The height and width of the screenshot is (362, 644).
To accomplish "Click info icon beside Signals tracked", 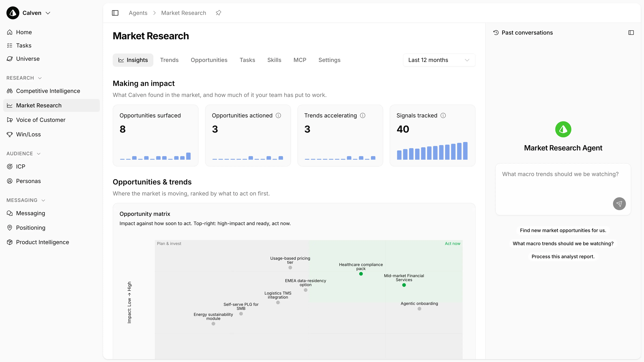I will [x=443, y=115].
